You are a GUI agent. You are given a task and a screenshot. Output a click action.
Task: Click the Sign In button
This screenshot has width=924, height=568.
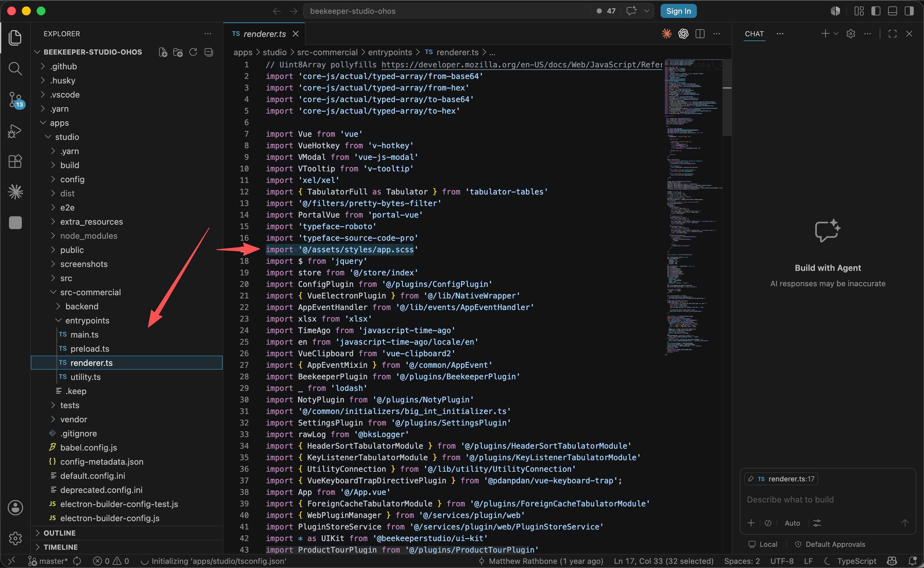[678, 11]
